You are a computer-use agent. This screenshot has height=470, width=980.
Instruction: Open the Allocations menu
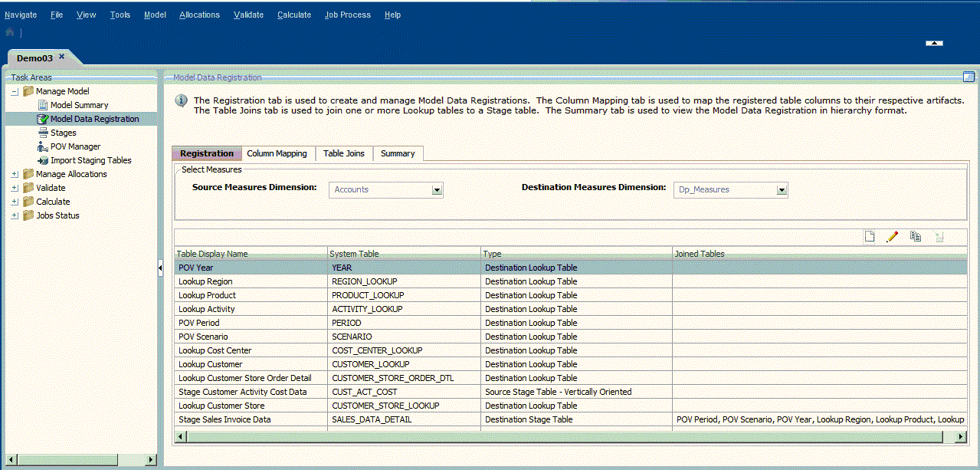[x=199, y=15]
